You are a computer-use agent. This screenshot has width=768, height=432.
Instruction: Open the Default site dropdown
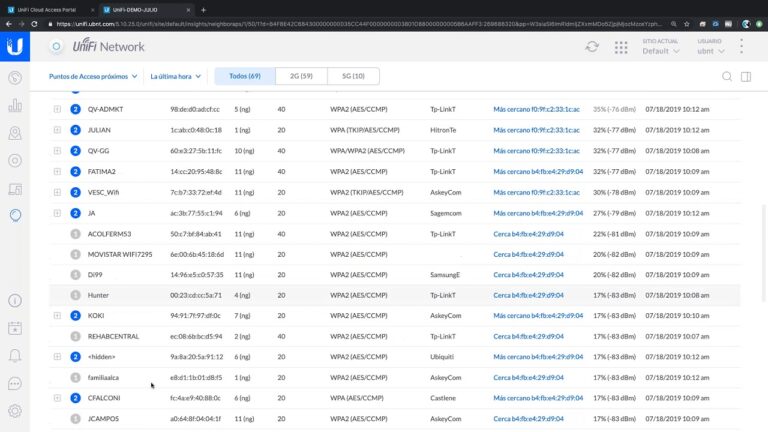tap(661, 51)
